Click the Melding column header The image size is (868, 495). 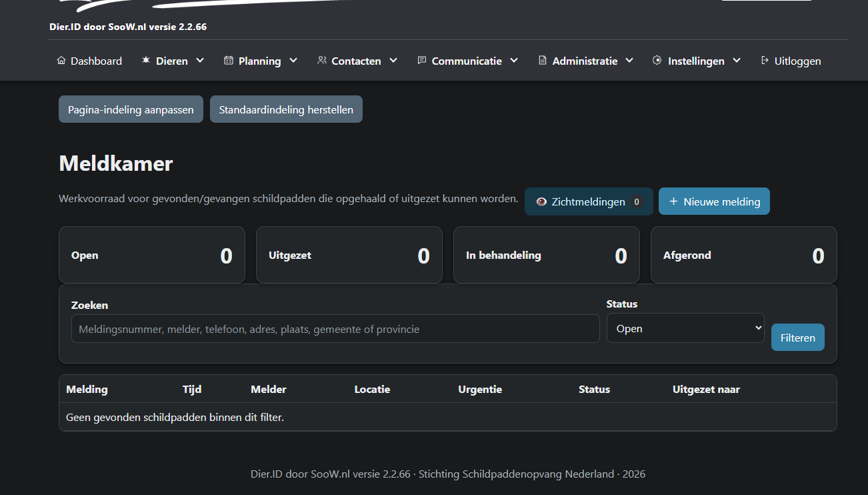tap(87, 389)
